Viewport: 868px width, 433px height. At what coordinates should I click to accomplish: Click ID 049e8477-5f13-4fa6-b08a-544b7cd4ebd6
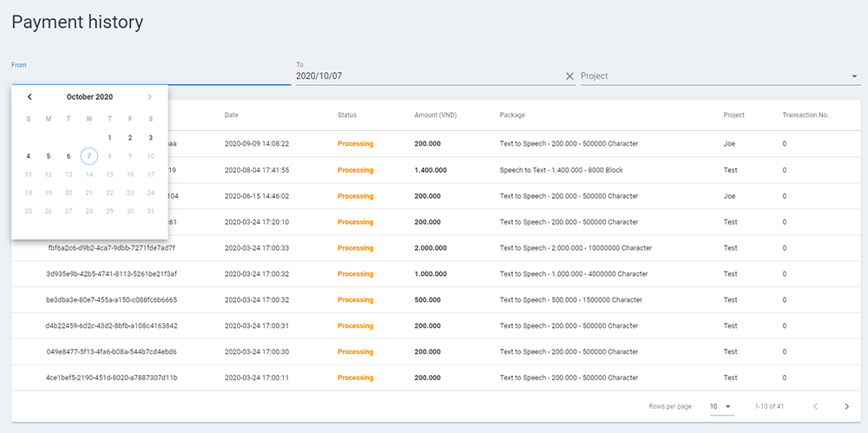pos(112,351)
